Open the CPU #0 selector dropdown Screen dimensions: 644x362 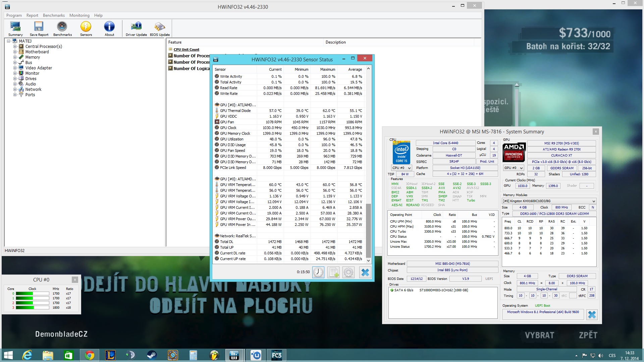[x=401, y=168]
